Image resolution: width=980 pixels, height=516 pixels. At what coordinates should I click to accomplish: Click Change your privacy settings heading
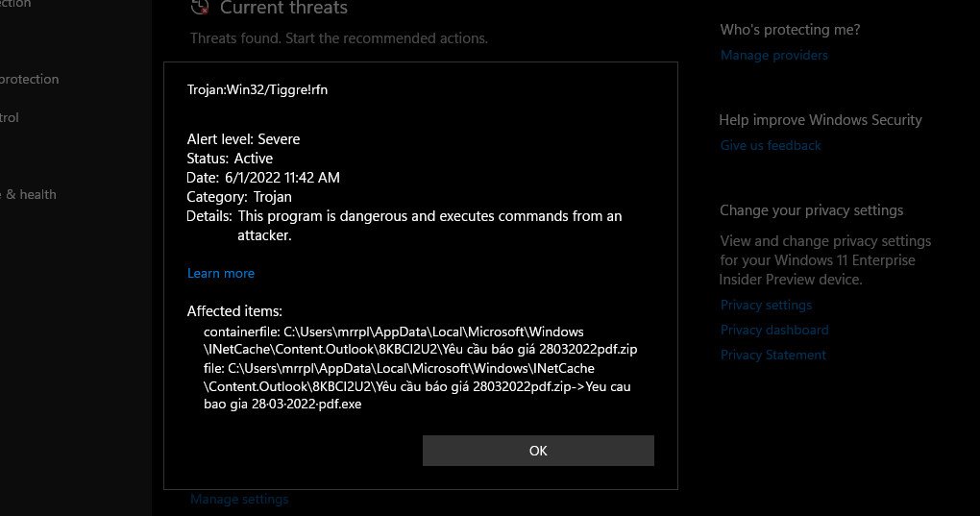(x=811, y=209)
